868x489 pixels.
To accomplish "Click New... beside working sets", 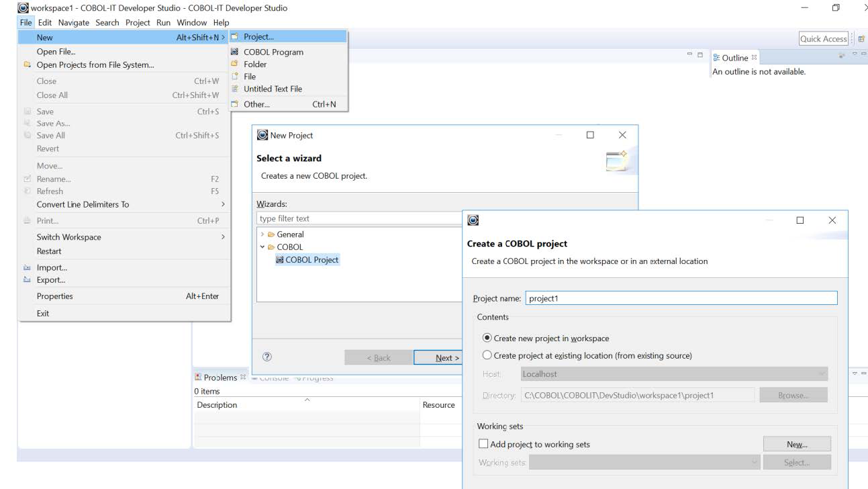I will pyautogui.click(x=796, y=443).
